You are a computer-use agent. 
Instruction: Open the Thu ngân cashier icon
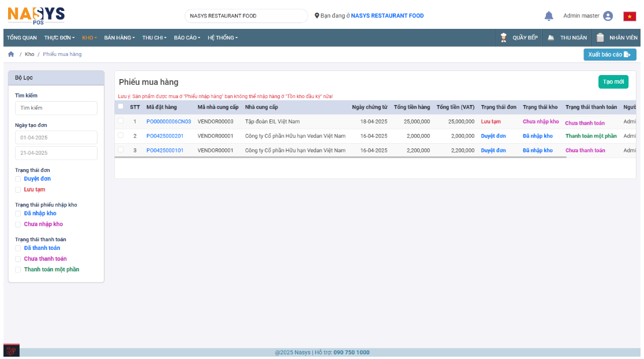pos(551,38)
